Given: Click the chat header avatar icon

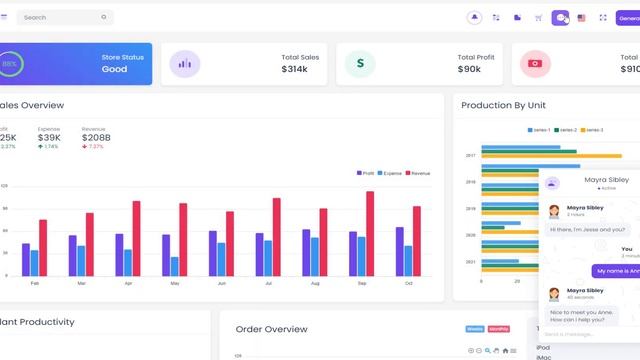Looking at the screenshot, I should pos(552,183).
